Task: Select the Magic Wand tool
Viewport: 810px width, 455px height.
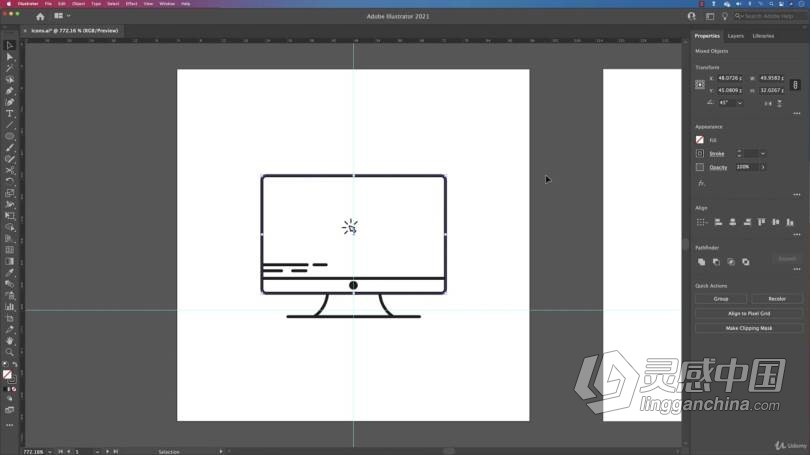Action: click(x=10, y=68)
